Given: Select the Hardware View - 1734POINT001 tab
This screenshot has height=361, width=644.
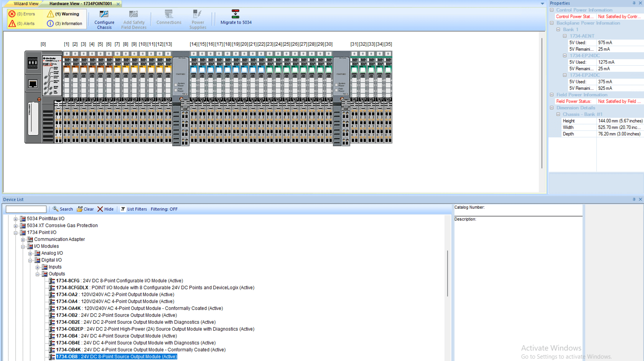Looking at the screenshot, I should pyautogui.click(x=81, y=3).
